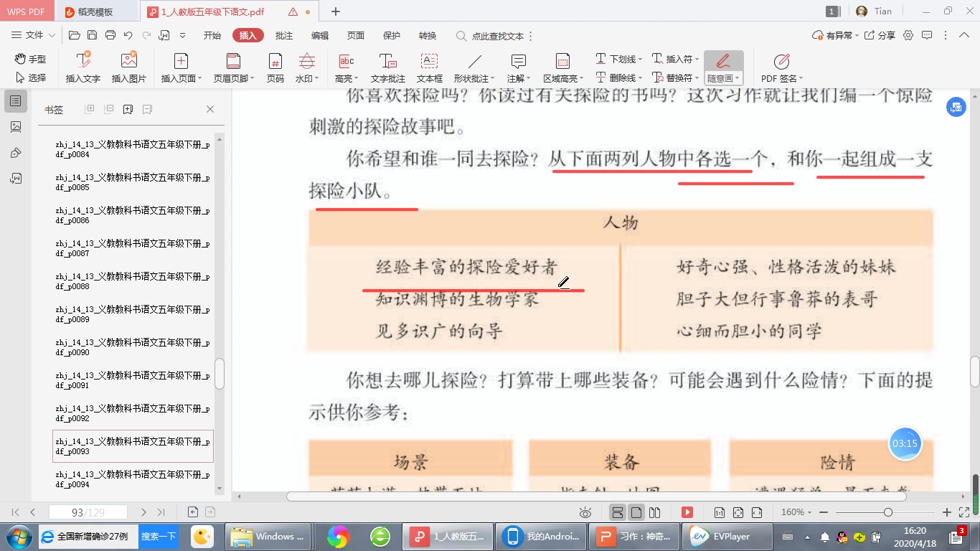Switch to the 稻壳模板 document tab
980x551 pixels.
[95, 11]
